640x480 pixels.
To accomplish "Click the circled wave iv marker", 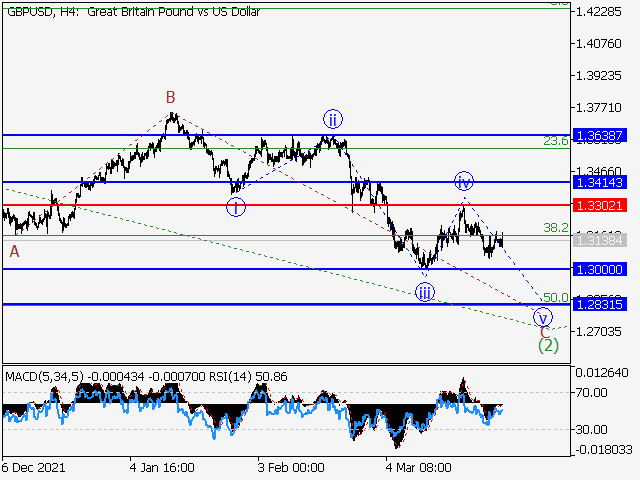I will coord(464,181).
